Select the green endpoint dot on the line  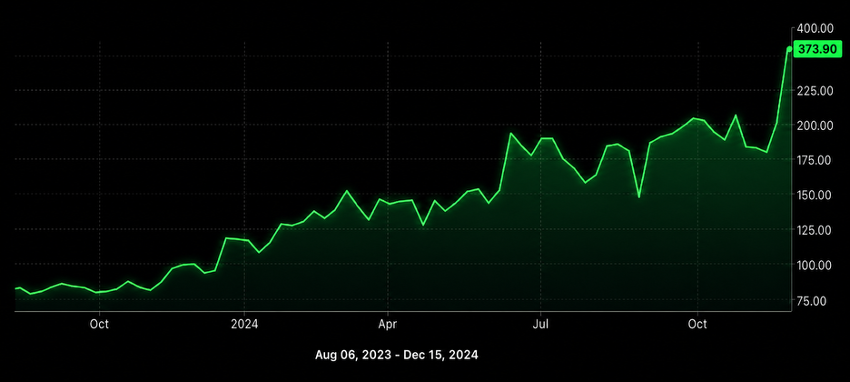pos(789,49)
